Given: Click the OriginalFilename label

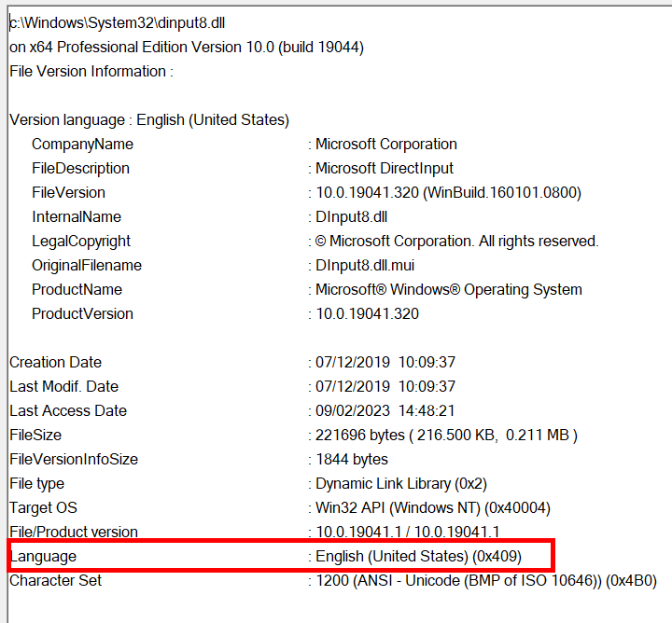Looking at the screenshot, I should coord(87,266).
